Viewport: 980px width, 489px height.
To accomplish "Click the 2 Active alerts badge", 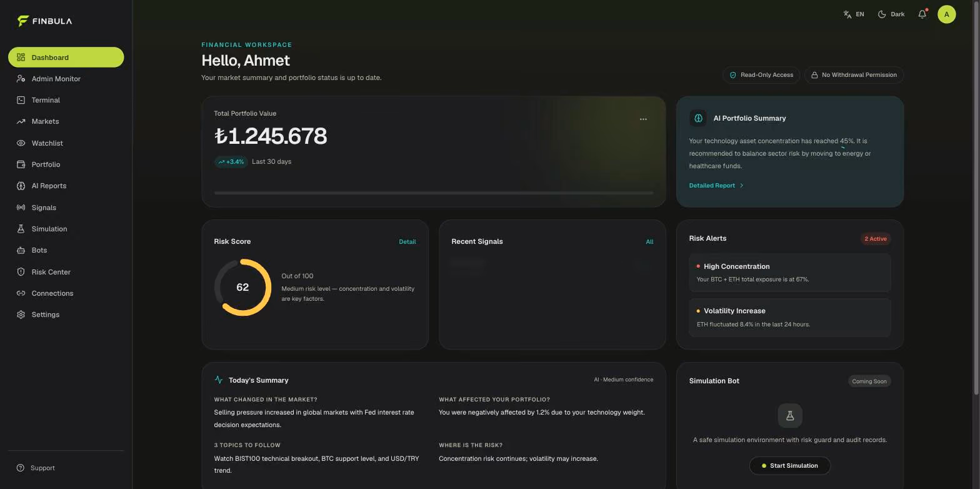I will (x=876, y=239).
